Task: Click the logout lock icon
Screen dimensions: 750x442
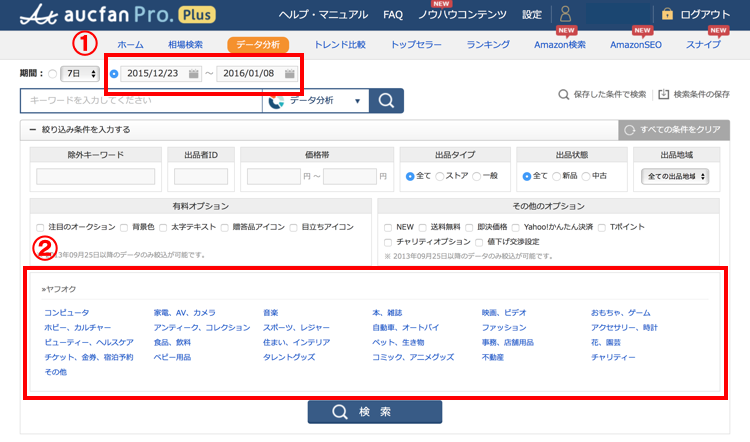Action: click(x=667, y=15)
